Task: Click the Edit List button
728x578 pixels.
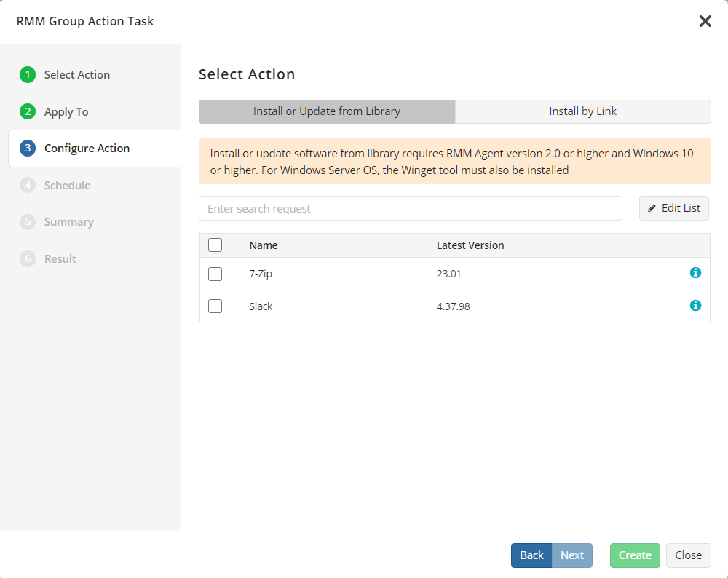Action: [673, 208]
